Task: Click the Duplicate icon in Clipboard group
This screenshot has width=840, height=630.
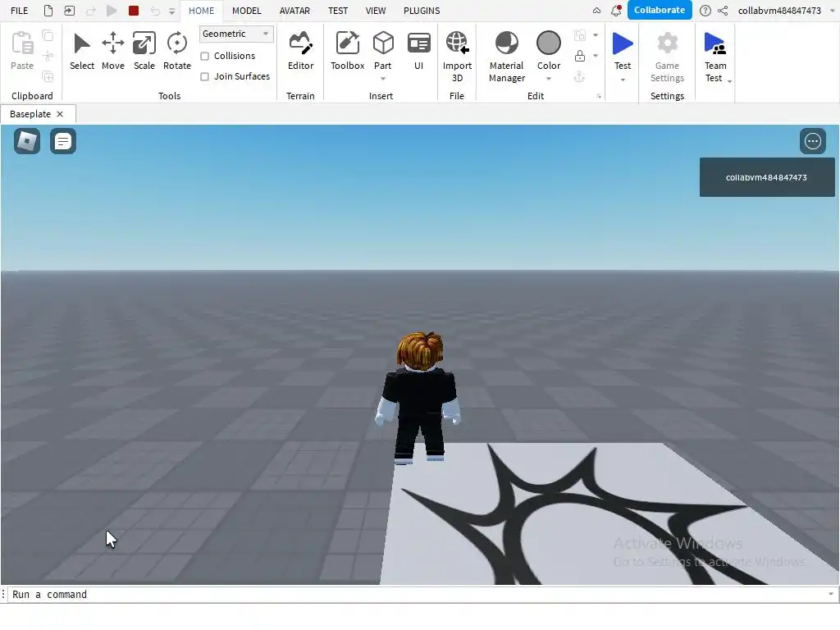Action: click(48, 76)
